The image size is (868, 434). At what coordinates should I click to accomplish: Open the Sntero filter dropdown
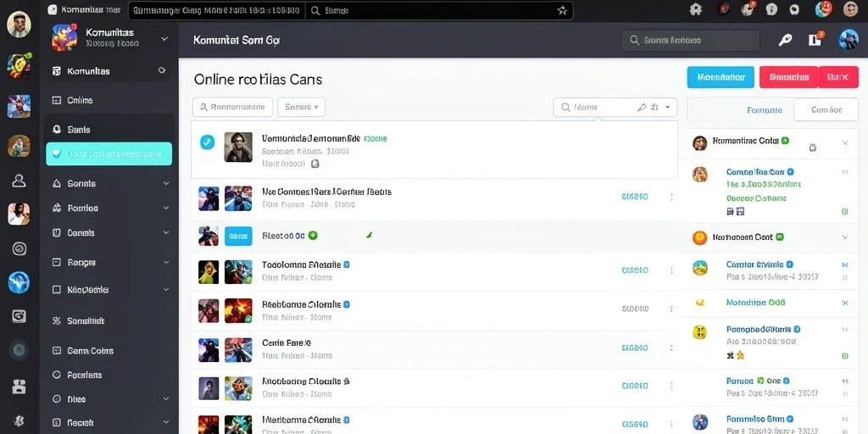301,108
